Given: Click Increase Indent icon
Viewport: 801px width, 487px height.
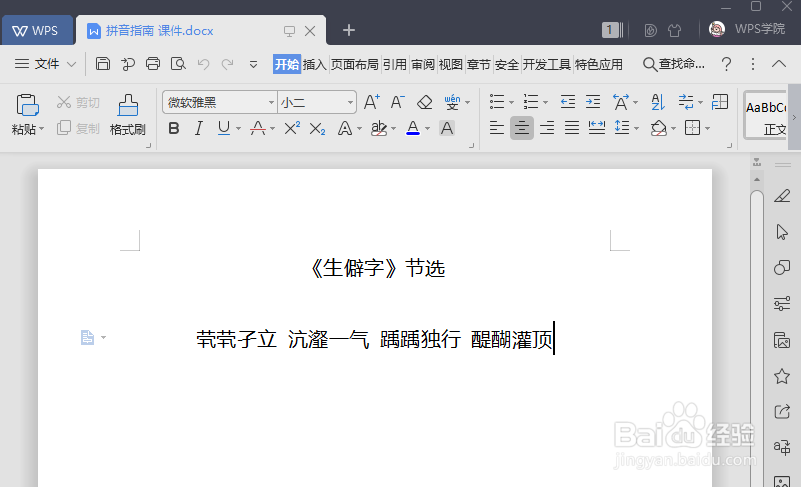Looking at the screenshot, I should pos(593,102).
